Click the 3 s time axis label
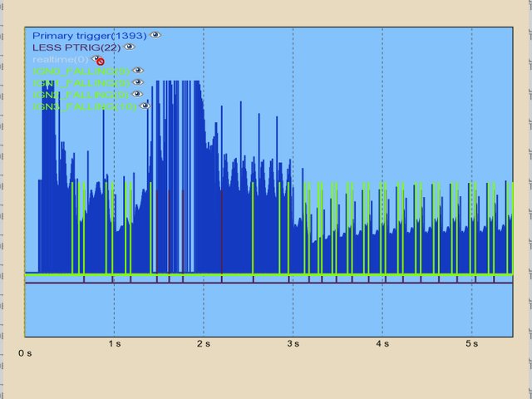The height and width of the screenshot is (399, 532). click(x=292, y=343)
